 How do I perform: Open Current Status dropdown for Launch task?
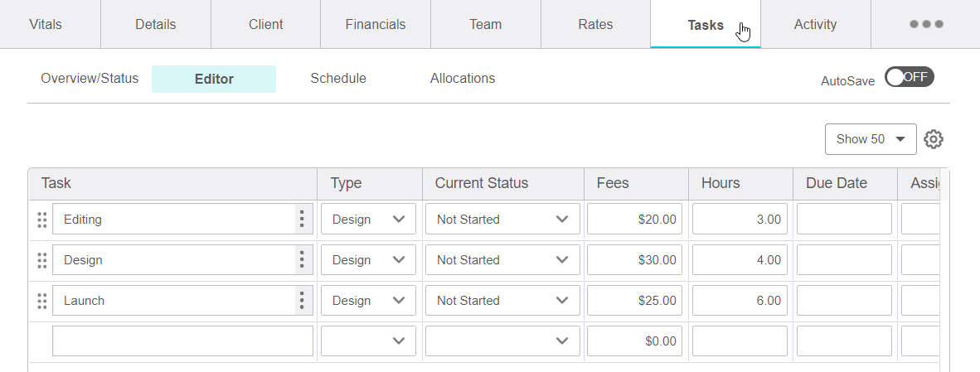[502, 301]
